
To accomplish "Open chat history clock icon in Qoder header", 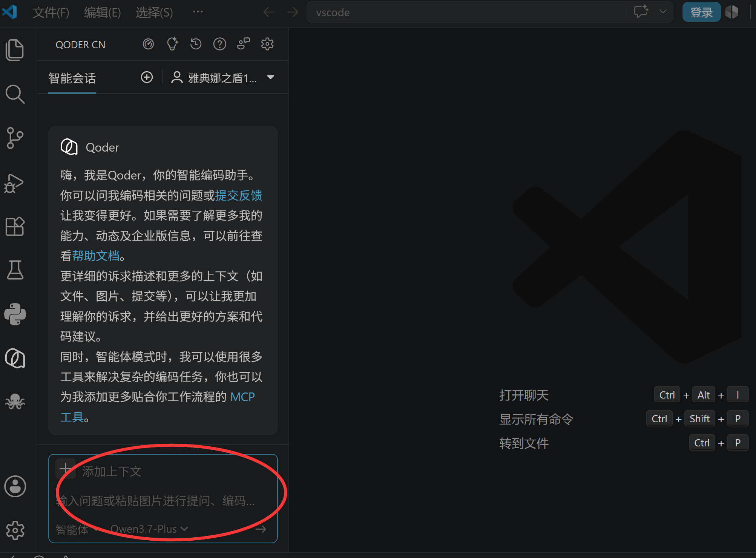I will pyautogui.click(x=196, y=44).
